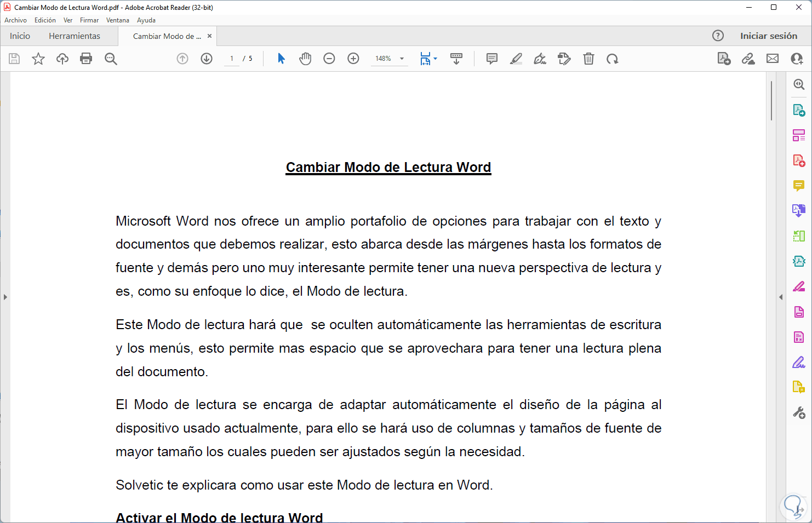Open the purple Combine Files tool
This screenshot has width=812, height=523.
coord(799,210)
